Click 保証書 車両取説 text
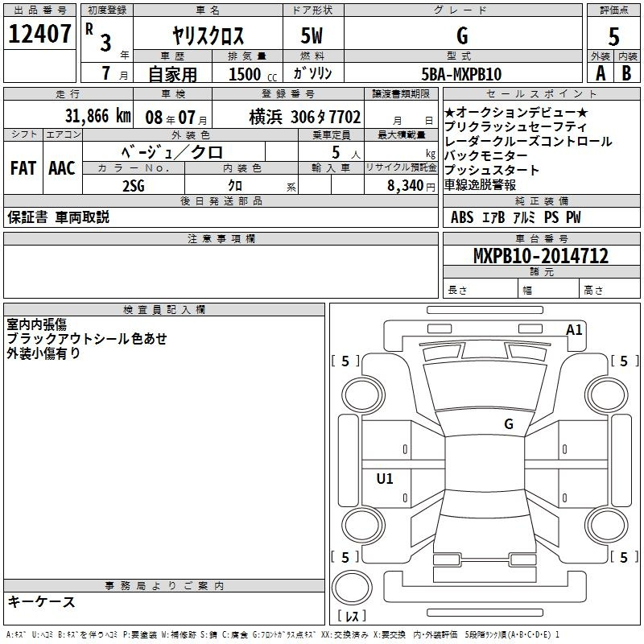 tap(58, 217)
